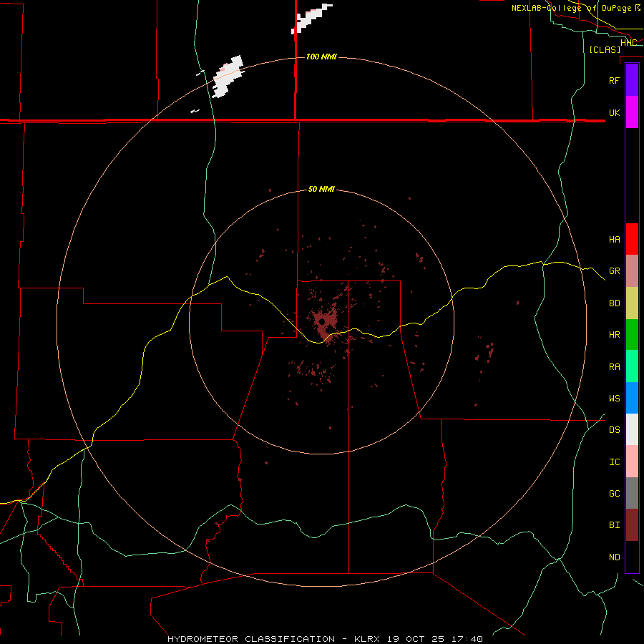The height and width of the screenshot is (644, 644).
Task: Click the white DS legend swatch
Action: pyautogui.click(x=632, y=429)
